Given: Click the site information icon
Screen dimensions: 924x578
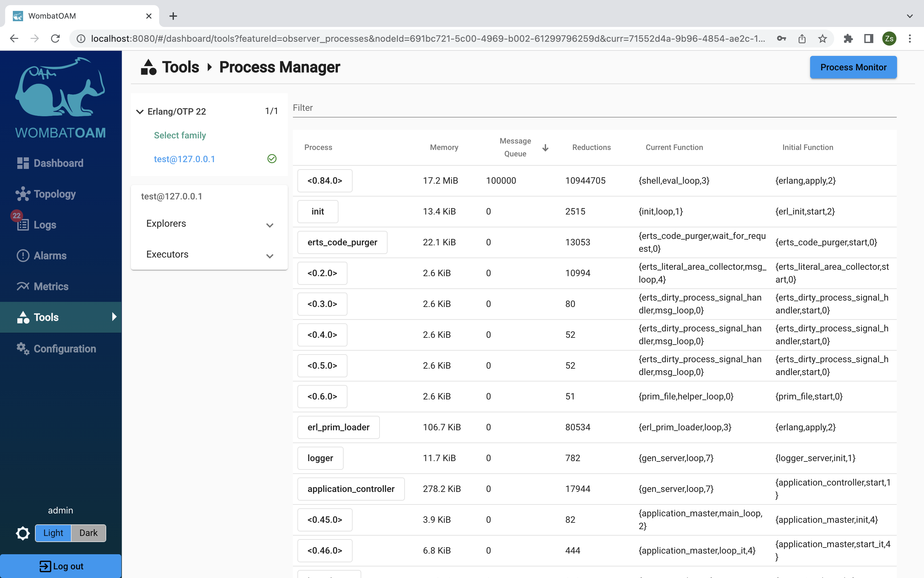Looking at the screenshot, I should click(x=81, y=39).
